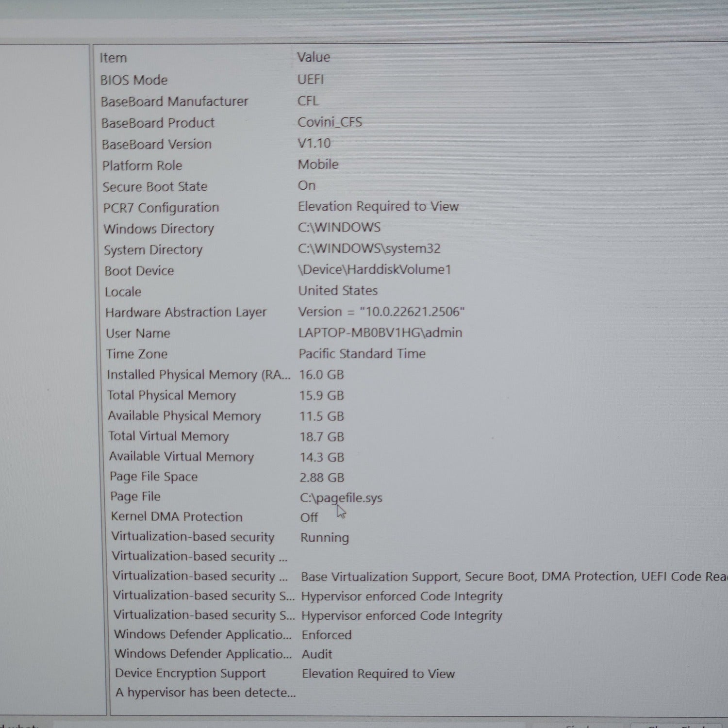
Task: Click the PCR7 Configuration entry
Action: pos(161,208)
